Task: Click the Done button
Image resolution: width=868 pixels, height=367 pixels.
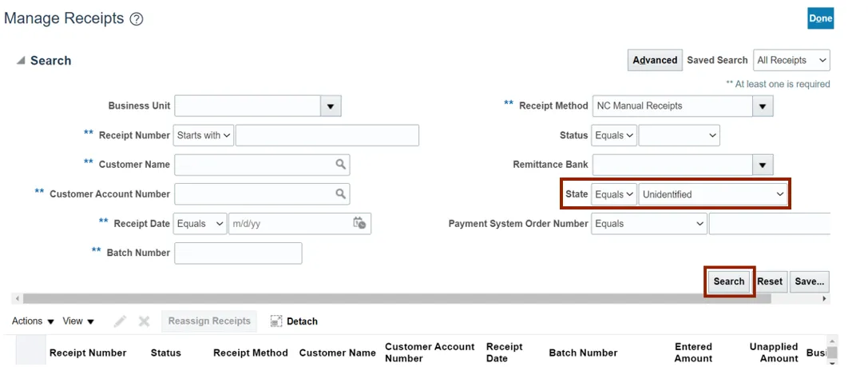Action: (x=820, y=18)
